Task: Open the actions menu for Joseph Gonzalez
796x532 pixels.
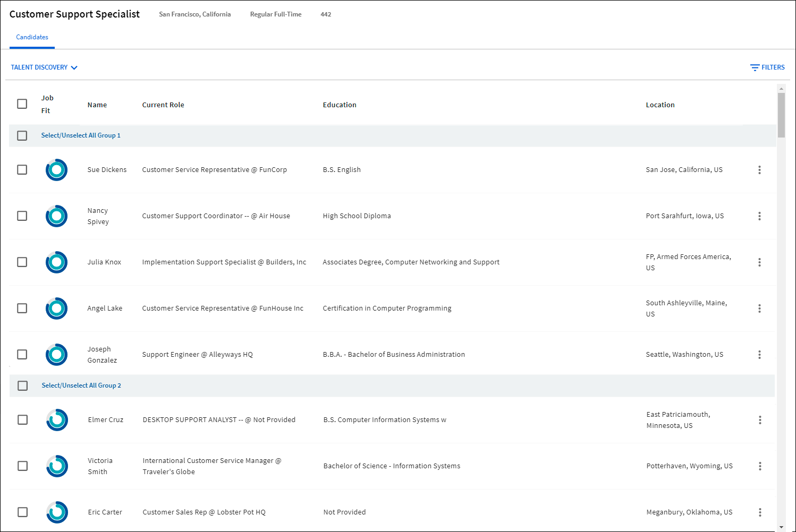Action: (759, 355)
